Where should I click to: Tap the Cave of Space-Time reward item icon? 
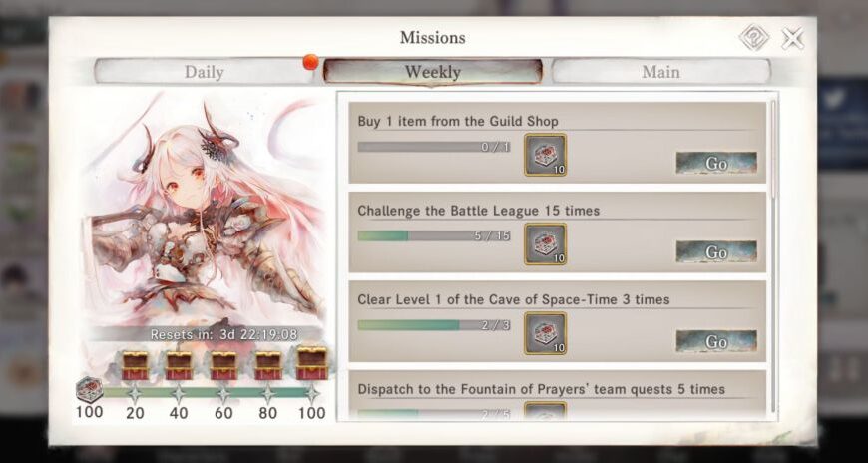[546, 333]
